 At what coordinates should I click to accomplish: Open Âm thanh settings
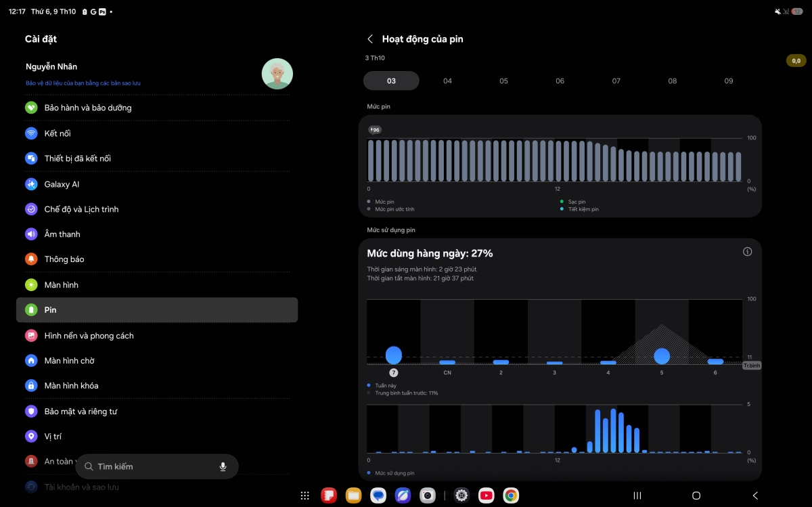157,234
